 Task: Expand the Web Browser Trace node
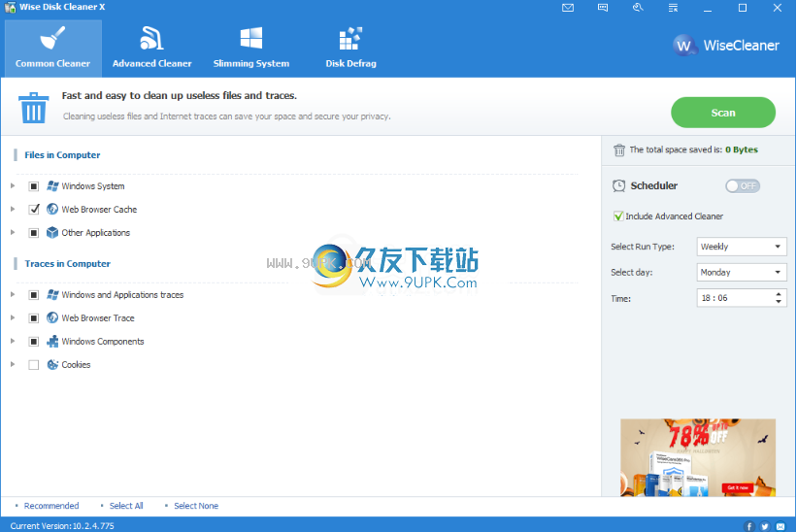[13, 317]
